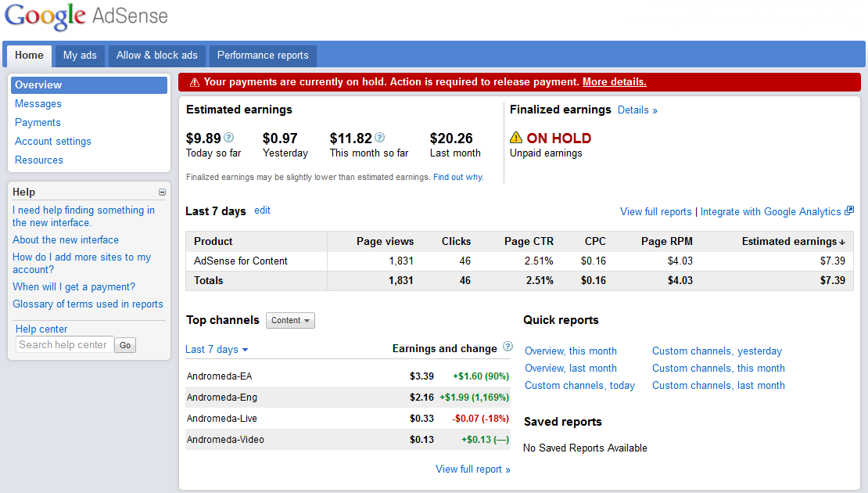Select the Andromeda-Eng channel row
The image size is (868, 493).
pyautogui.click(x=348, y=398)
